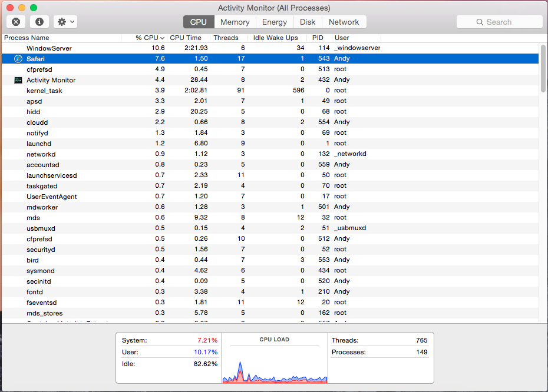Select the apsd process row
548x392 pixels.
pyautogui.click(x=270, y=101)
